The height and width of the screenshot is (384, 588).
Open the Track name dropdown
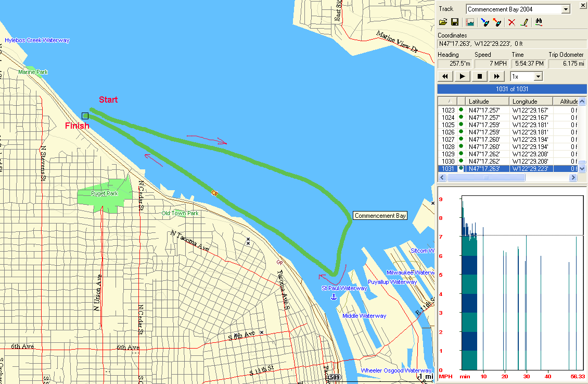pos(566,9)
